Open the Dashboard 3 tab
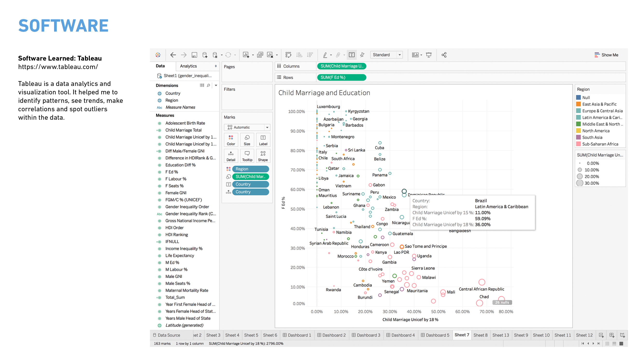 tap(366, 335)
